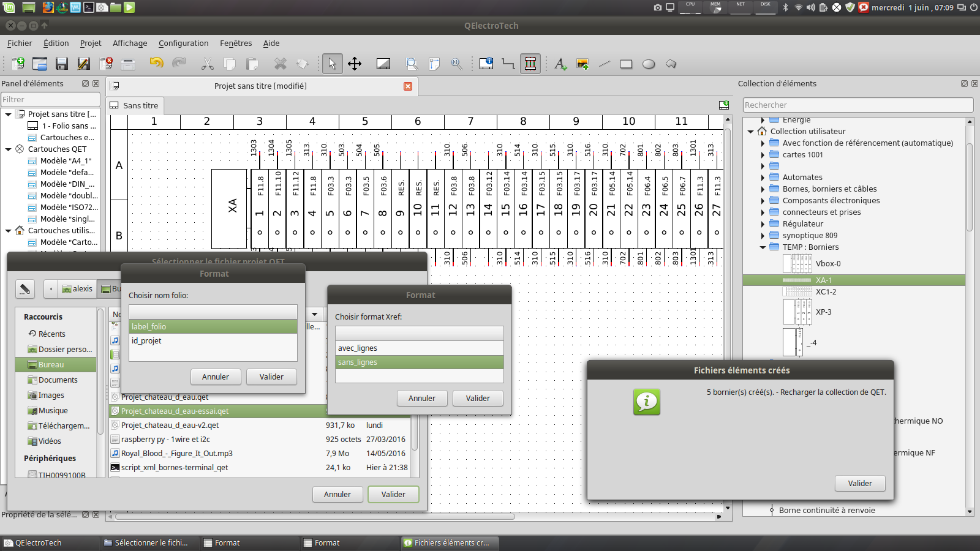Toggle the arrow selection mode button

[x=332, y=64]
